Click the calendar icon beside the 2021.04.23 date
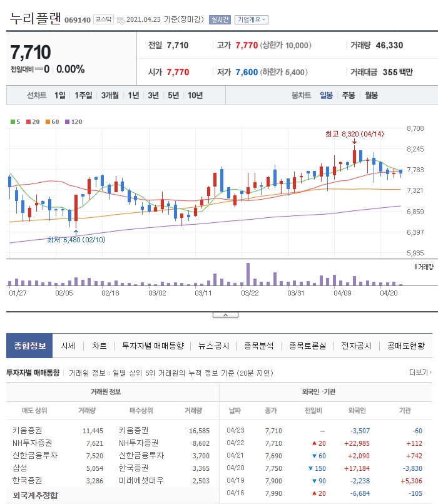Screen dimensions: 438x504 (121, 20)
